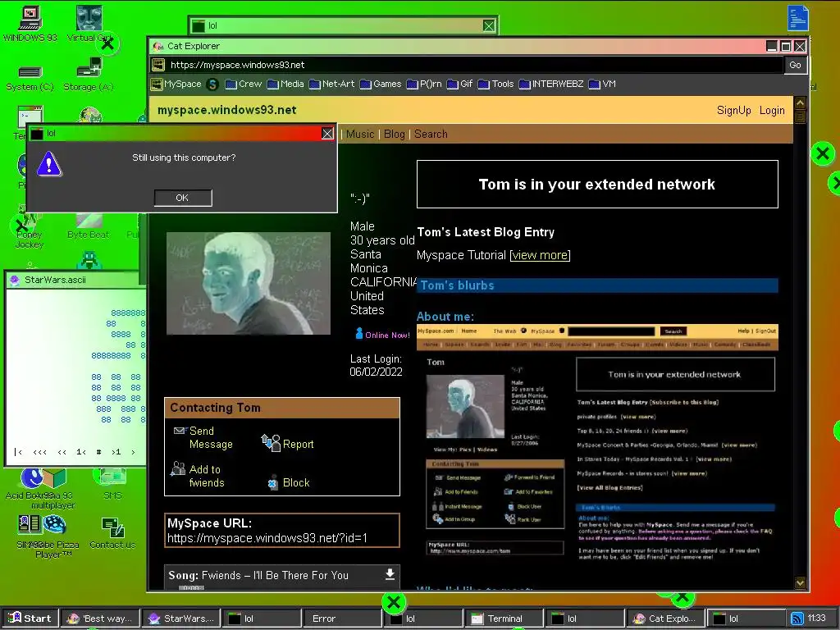840x630 pixels.
Task: Close the 'Still using this computer?' dialog
Action: (x=327, y=134)
